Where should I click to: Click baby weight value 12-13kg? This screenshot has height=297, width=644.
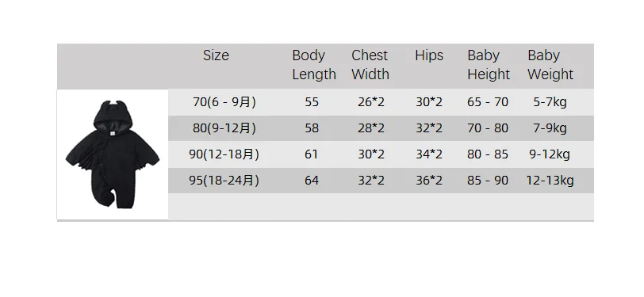(550, 181)
